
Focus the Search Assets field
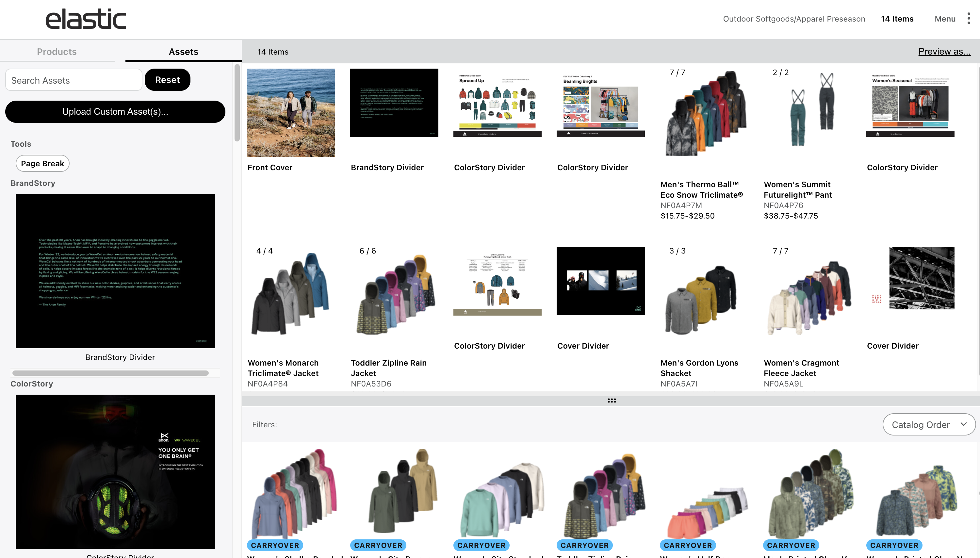tap(73, 80)
